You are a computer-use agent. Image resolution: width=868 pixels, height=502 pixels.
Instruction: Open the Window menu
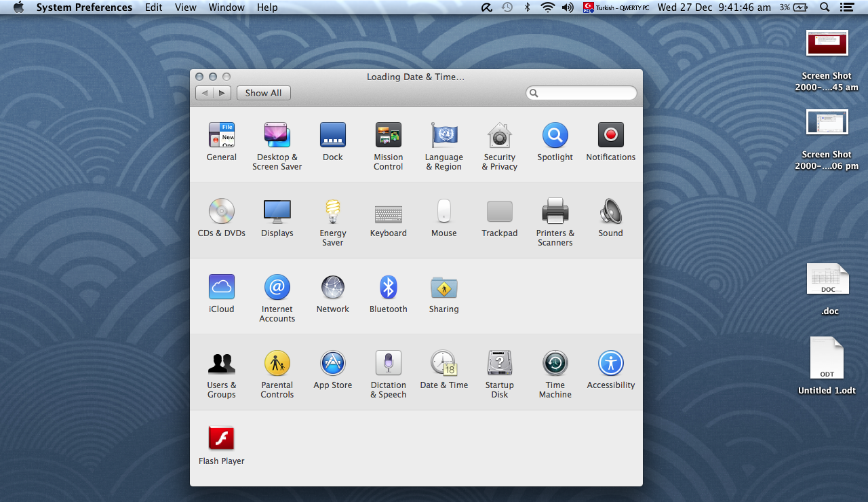point(226,7)
